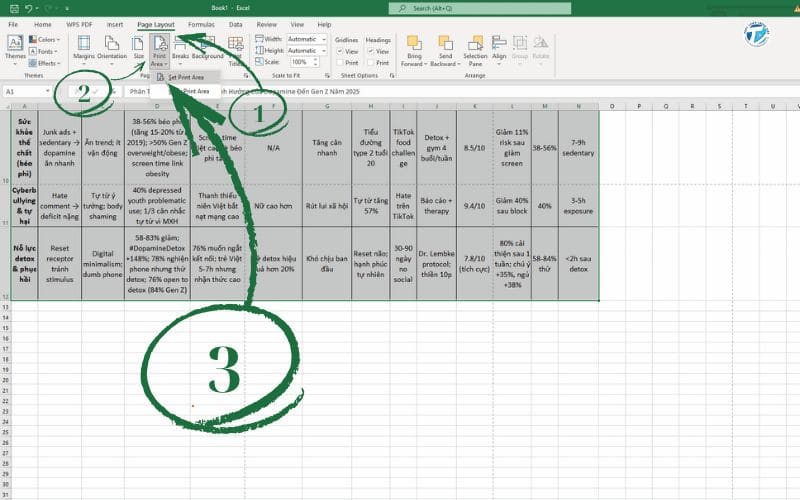
Task: Click the Search (Alt+Q) box
Action: pyautogui.click(x=480, y=8)
